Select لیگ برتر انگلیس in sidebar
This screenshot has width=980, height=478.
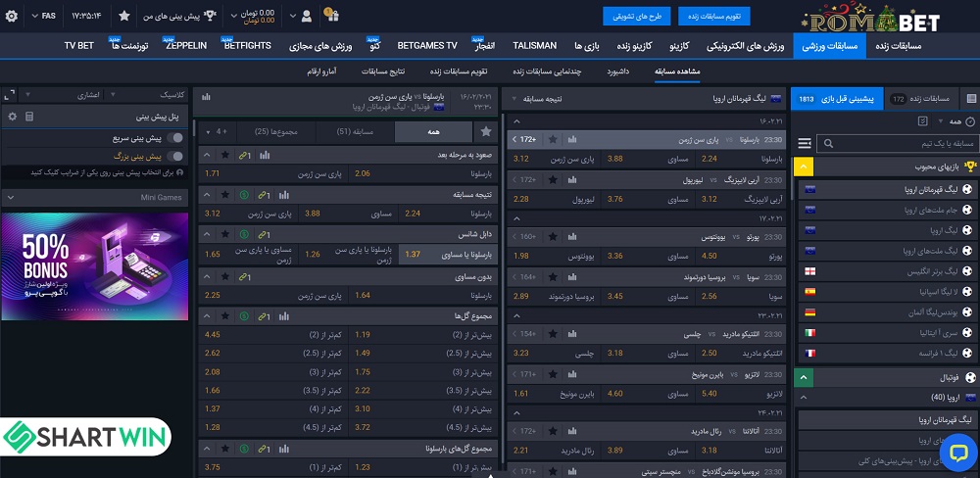pos(888,271)
